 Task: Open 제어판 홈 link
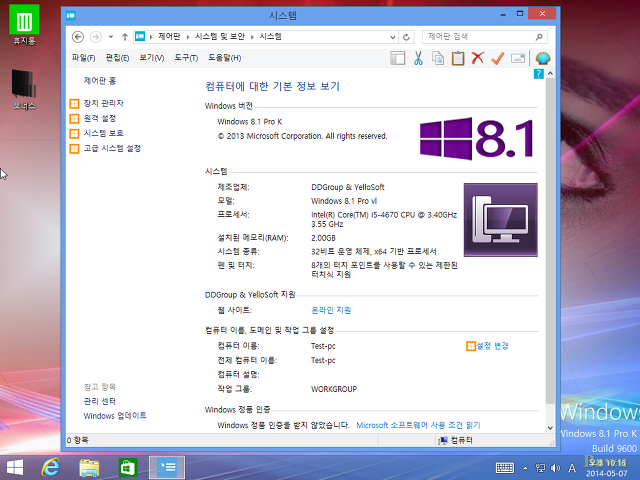(x=100, y=81)
